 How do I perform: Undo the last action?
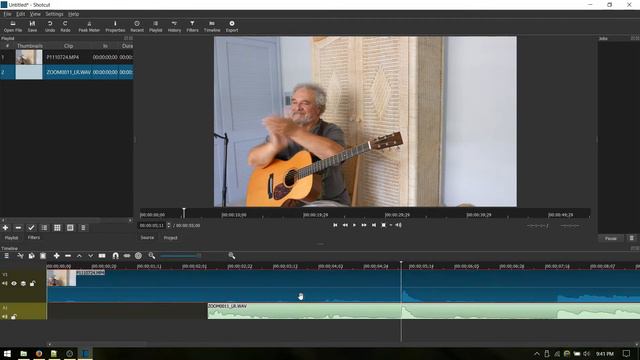click(50, 27)
